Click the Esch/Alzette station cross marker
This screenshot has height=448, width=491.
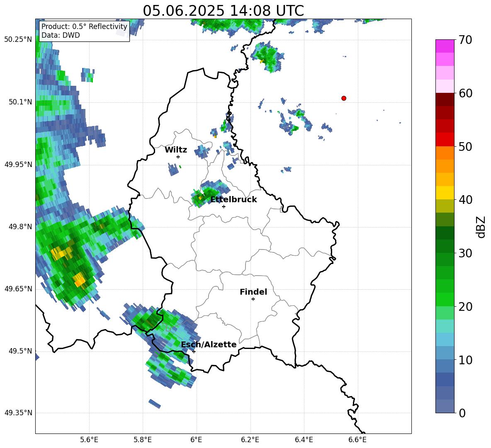(194, 351)
